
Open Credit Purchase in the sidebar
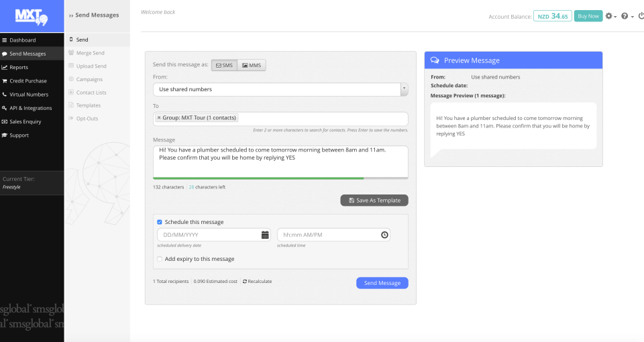click(28, 81)
